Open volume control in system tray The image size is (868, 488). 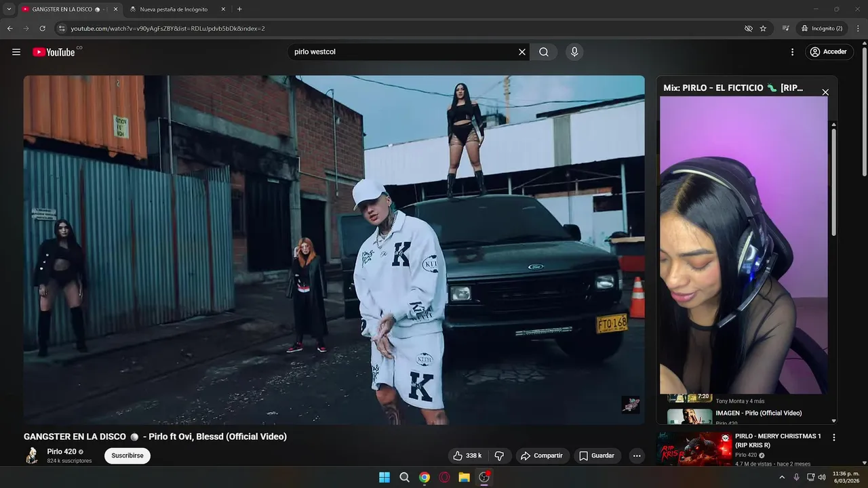822,477
